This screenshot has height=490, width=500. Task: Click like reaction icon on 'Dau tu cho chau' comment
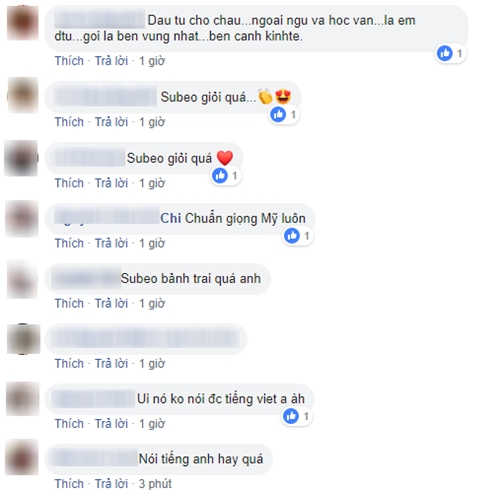click(x=445, y=53)
